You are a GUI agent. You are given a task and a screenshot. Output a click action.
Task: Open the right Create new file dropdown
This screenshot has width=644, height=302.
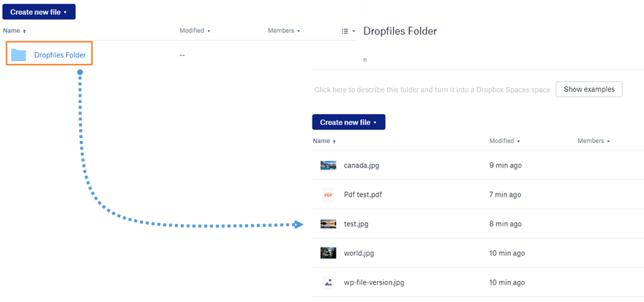pos(348,122)
